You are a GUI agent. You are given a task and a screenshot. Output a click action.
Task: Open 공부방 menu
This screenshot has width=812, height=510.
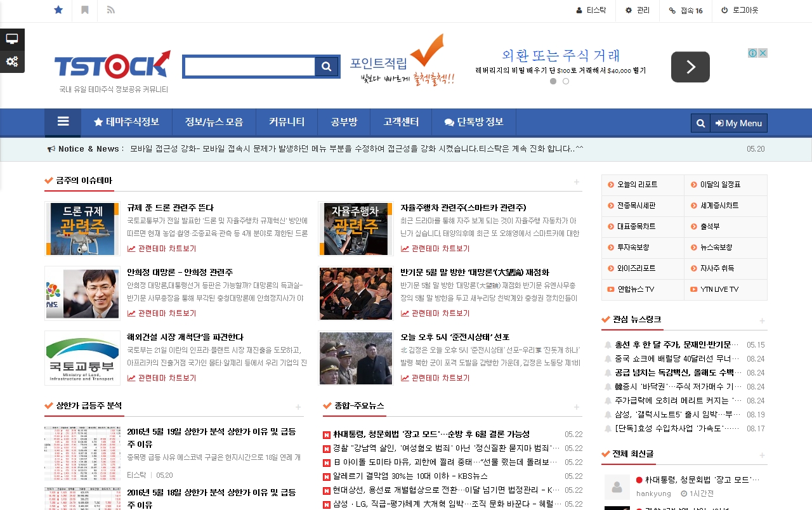(x=344, y=122)
